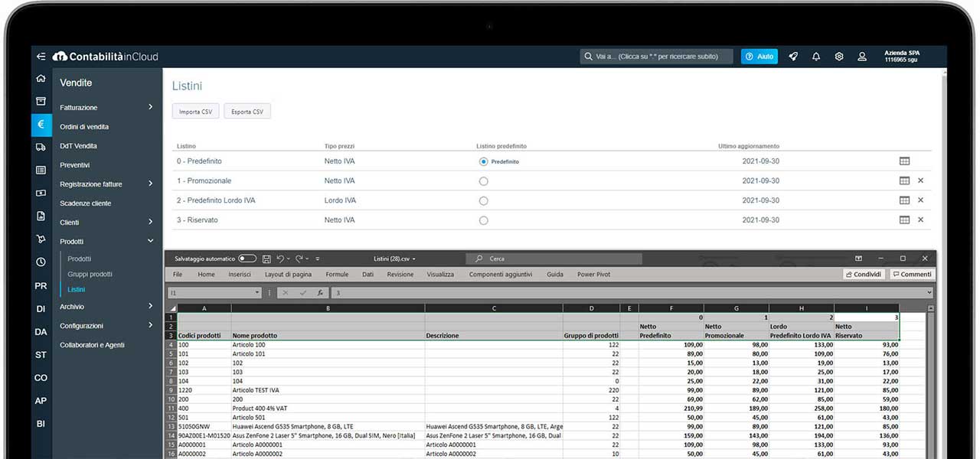Select the euro sales icon in left rail

click(x=41, y=124)
